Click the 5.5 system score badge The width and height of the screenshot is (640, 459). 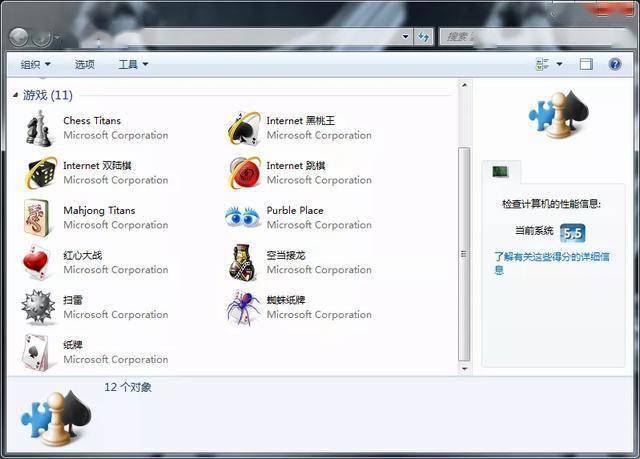click(x=572, y=233)
